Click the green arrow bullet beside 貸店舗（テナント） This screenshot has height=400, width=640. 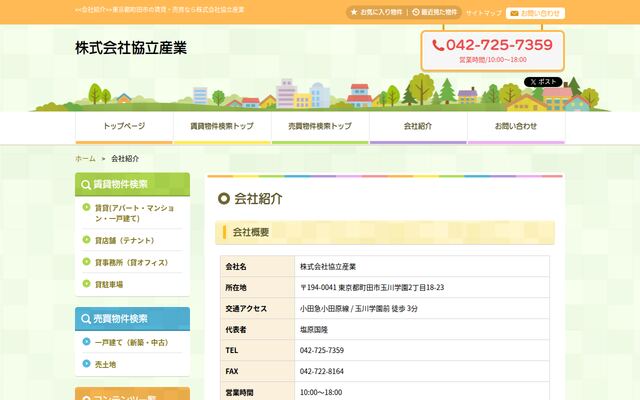tap(86, 240)
